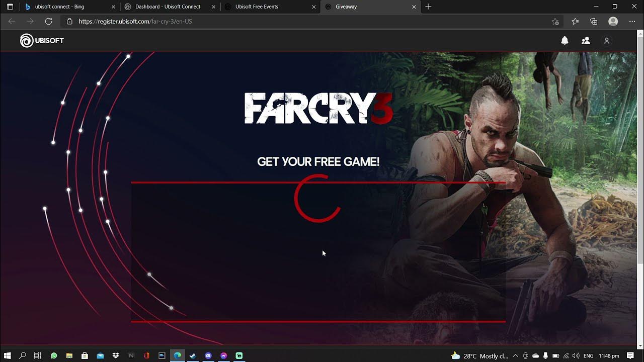Open Wi-Fi network tray icon
This screenshot has height=362, width=644.
[x=566, y=355]
